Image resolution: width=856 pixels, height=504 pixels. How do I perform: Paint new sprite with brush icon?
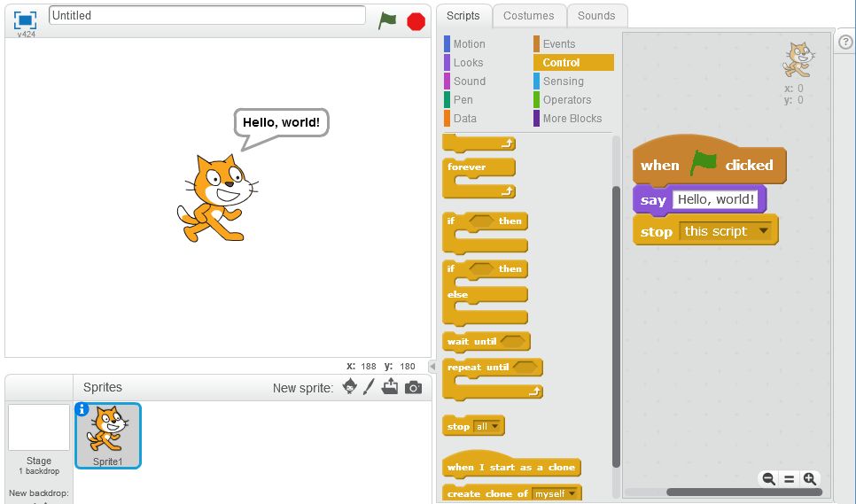pyautogui.click(x=369, y=387)
